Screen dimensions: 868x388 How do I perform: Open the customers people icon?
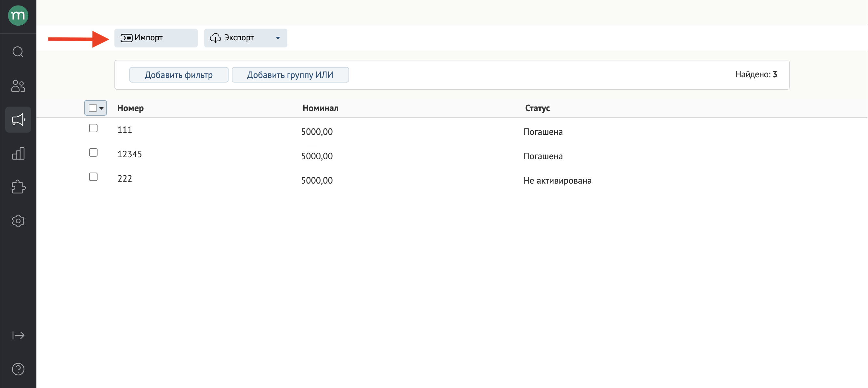coord(18,86)
